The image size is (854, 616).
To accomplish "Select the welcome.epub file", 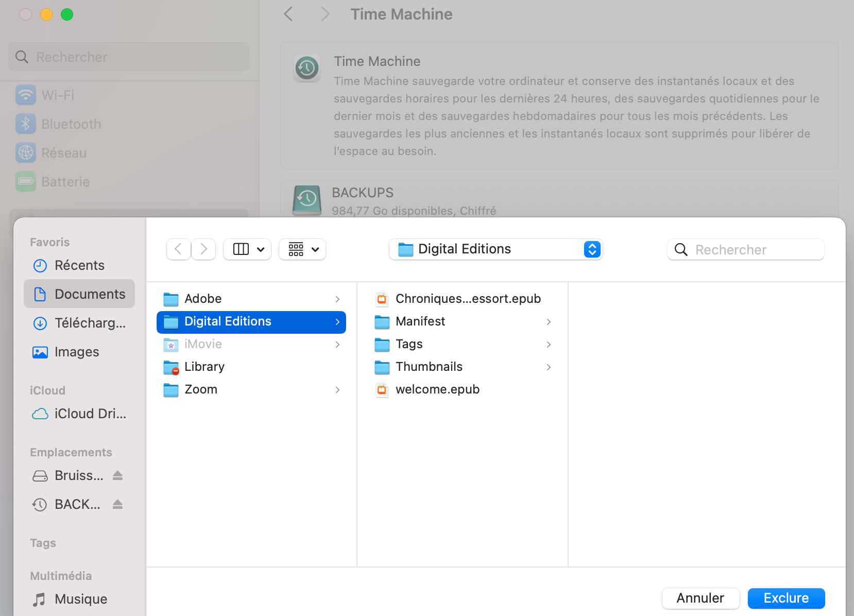I will click(x=463, y=390).
